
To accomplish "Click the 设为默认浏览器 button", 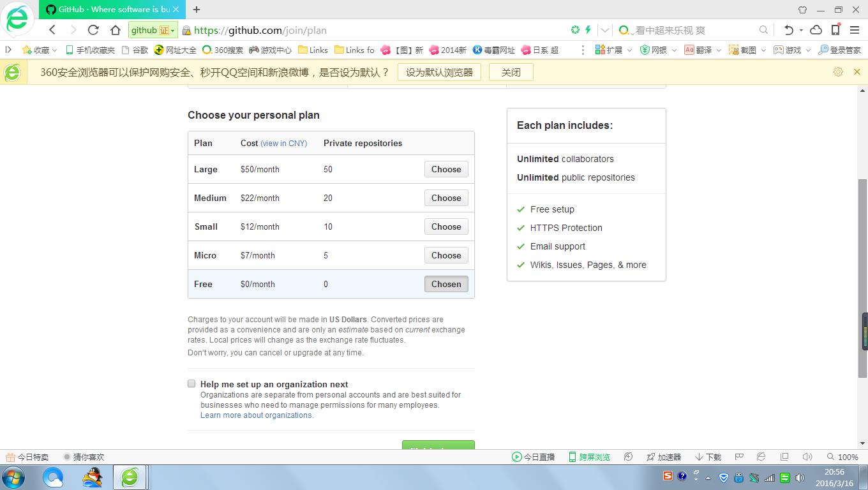I will point(439,72).
